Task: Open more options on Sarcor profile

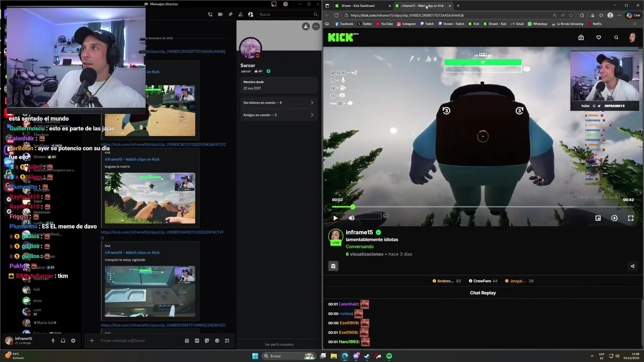Action: pyautogui.click(x=315, y=26)
